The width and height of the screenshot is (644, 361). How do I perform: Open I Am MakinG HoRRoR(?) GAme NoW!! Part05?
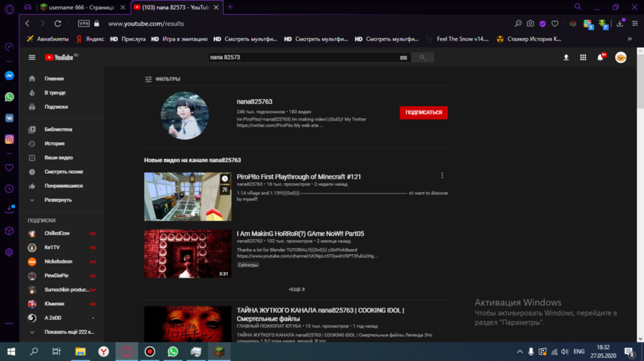point(300,234)
